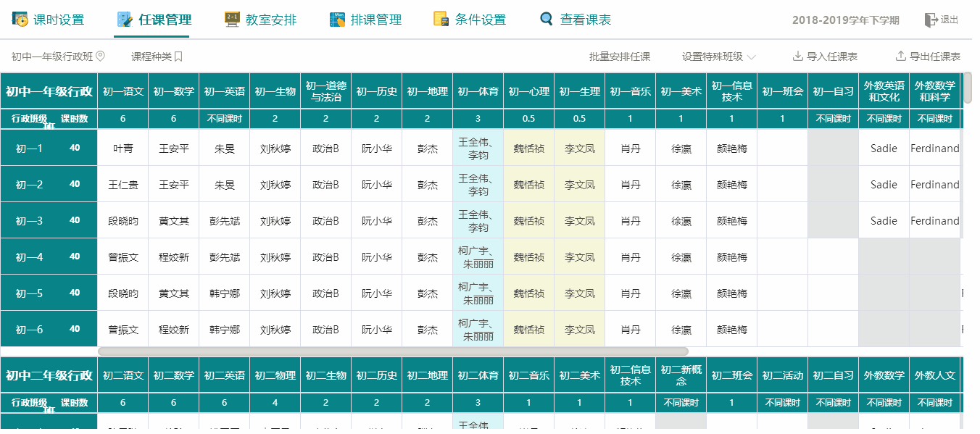This screenshot has width=980, height=434.
Task: Click the 外教人文 column header
Action: [935, 375]
